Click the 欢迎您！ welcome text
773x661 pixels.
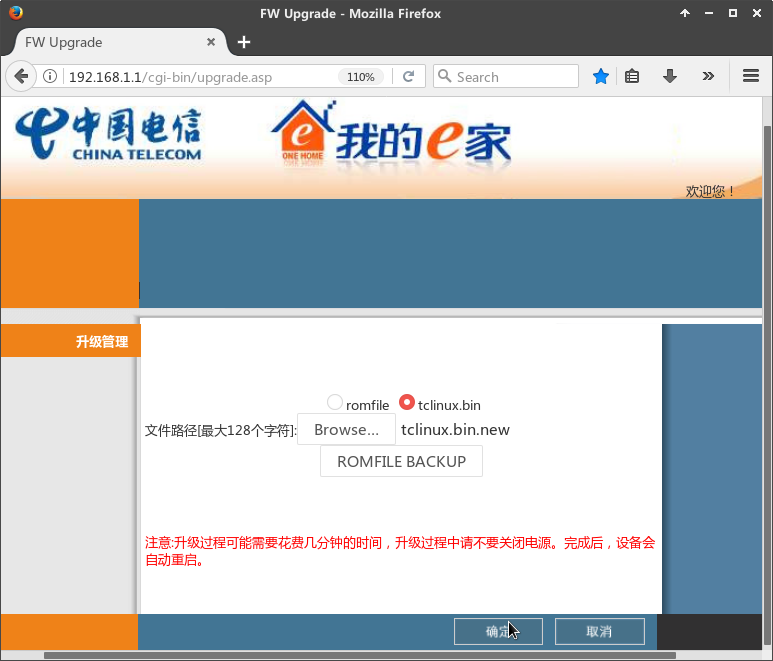coord(709,191)
